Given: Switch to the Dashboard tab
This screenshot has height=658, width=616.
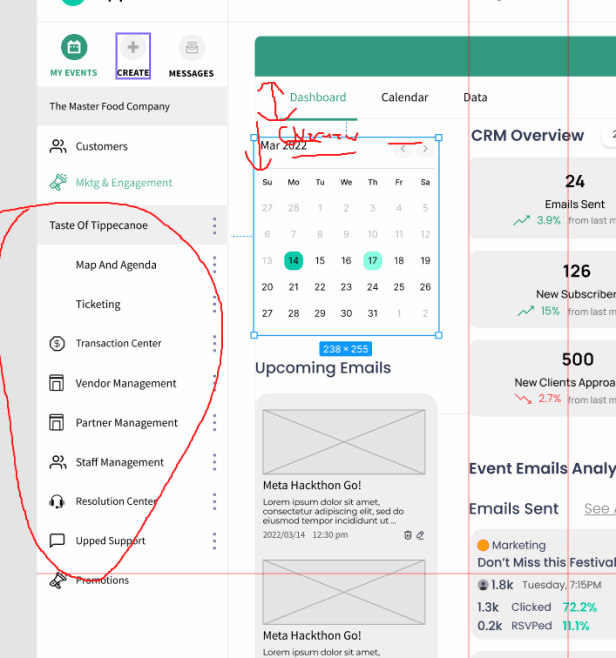Looking at the screenshot, I should [318, 97].
